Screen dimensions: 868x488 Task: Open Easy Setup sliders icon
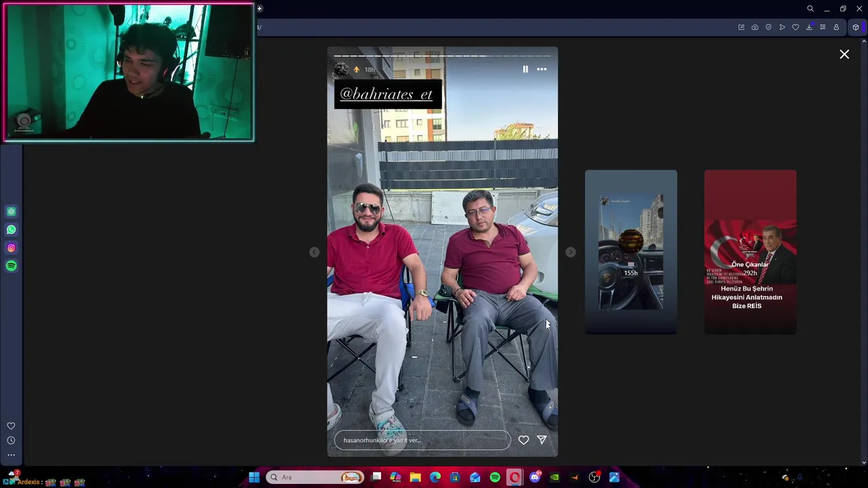(x=823, y=27)
